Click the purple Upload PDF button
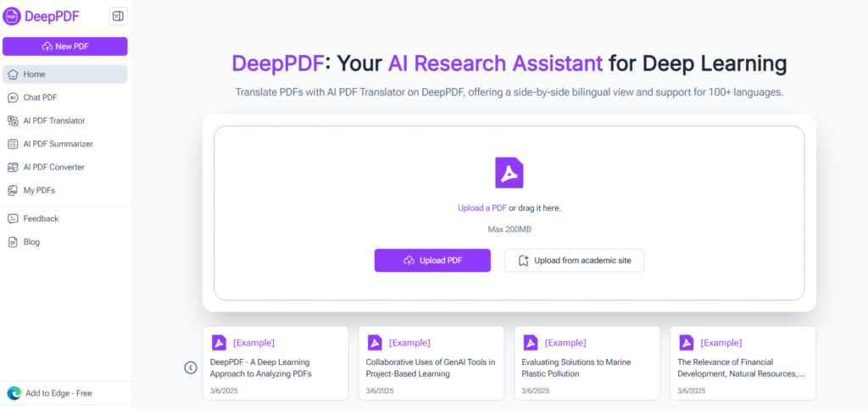The width and height of the screenshot is (868, 409). (432, 260)
